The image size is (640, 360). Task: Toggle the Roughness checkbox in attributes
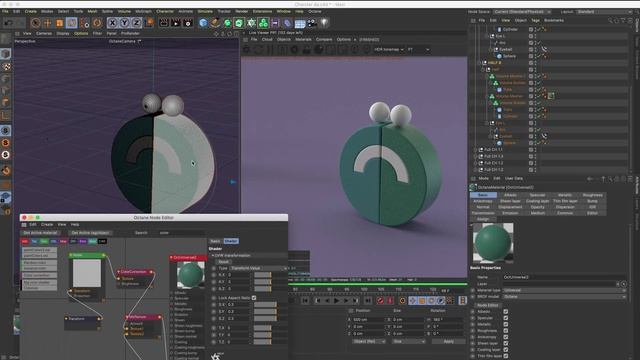tap(506, 331)
